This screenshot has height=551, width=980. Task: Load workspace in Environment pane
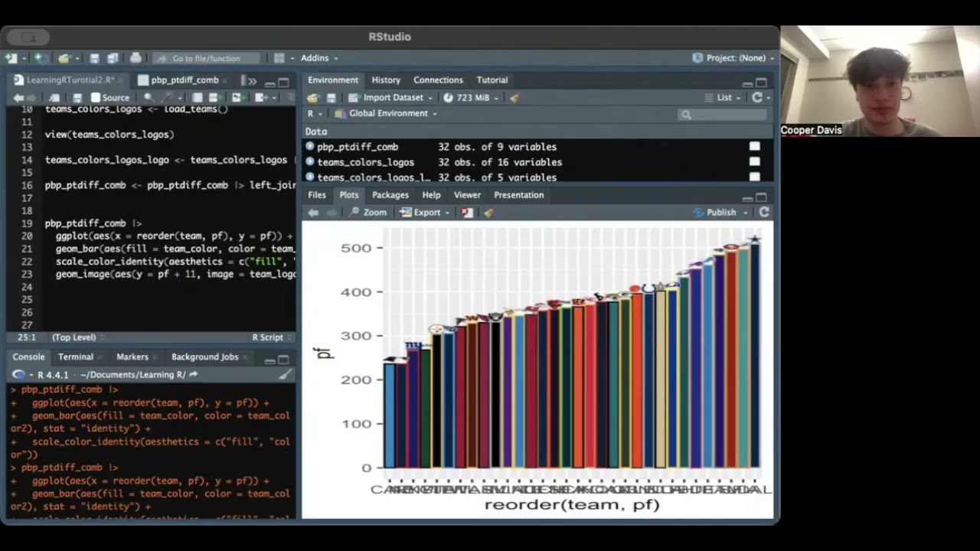coord(312,98)
